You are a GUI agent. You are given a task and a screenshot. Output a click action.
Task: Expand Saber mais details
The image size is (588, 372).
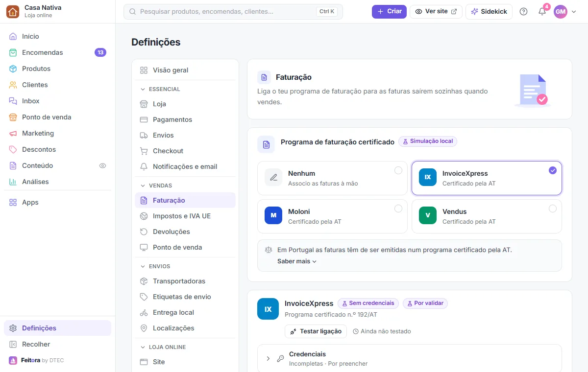(297, 261)
